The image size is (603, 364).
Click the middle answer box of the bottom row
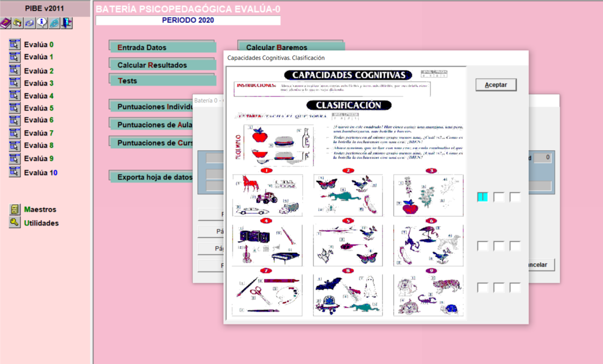coord(498,287)
